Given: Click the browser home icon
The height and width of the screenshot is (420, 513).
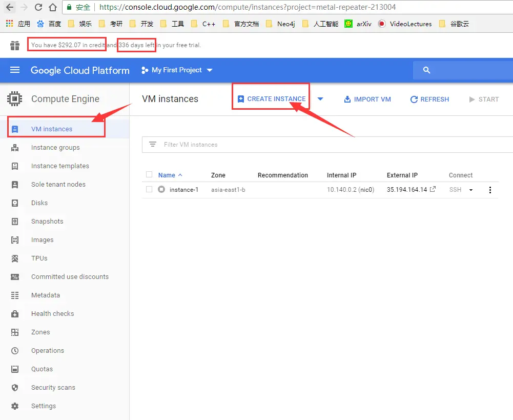Looking at the screenshot, I should [53, 7].
